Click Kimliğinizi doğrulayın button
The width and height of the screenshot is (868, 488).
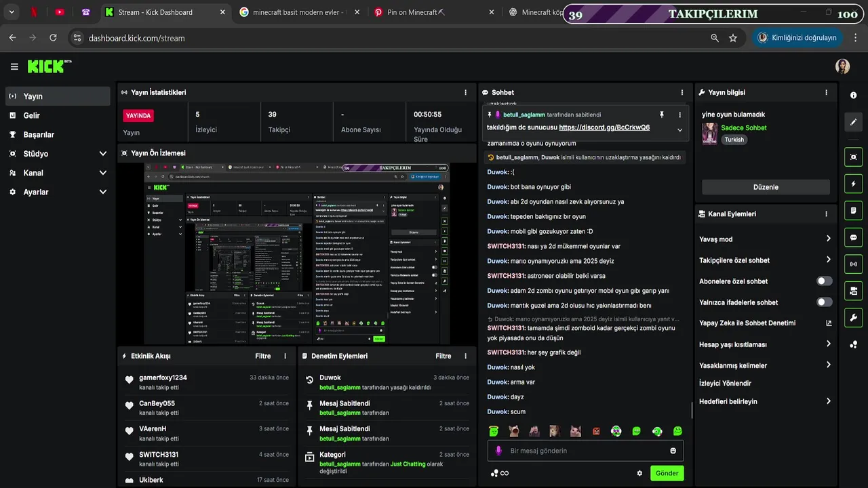pyautogui.click(x=798, y=38)
